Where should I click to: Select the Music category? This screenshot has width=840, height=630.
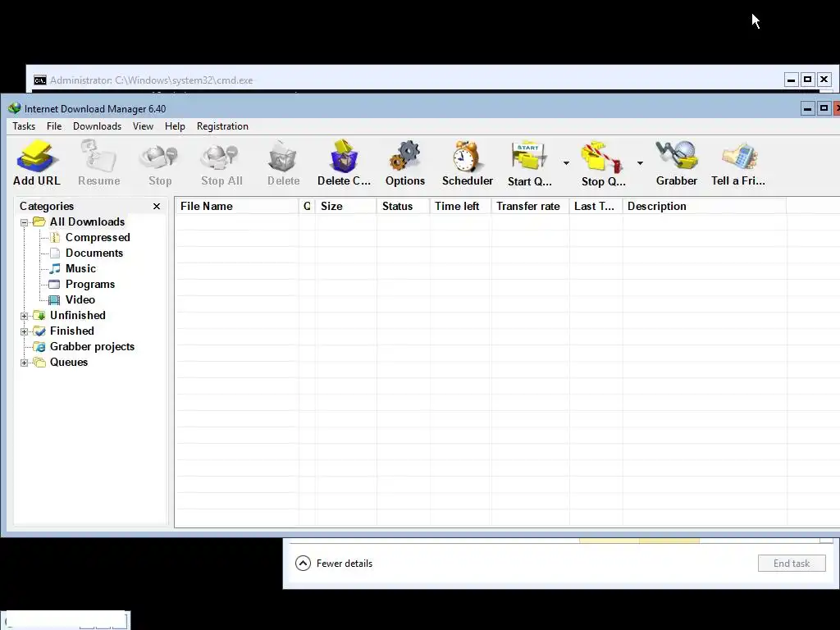pyautogui.click(x=80, y=268)
